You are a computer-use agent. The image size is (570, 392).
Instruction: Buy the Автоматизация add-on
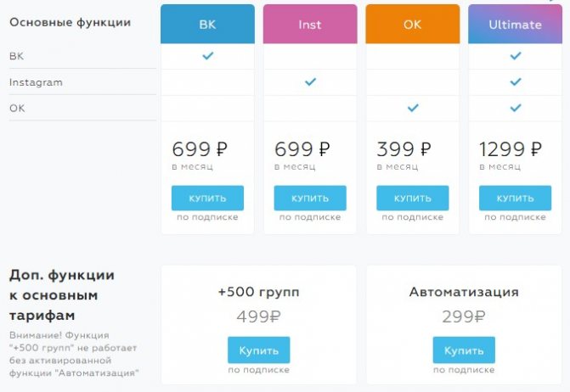(464, 350)
